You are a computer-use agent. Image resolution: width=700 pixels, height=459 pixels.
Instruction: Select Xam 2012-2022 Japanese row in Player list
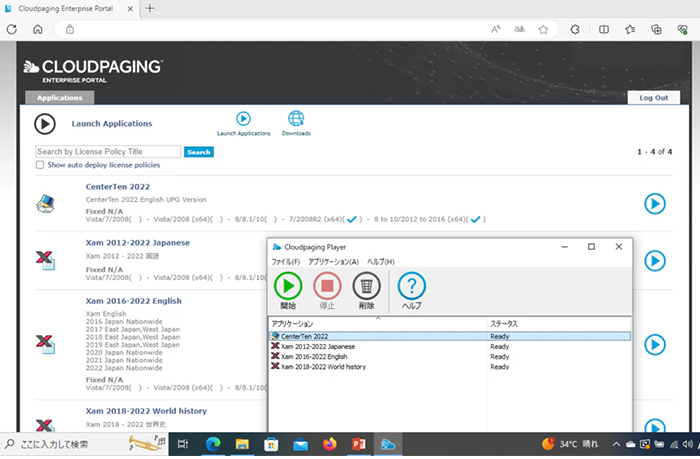click(x=450, y=346)
